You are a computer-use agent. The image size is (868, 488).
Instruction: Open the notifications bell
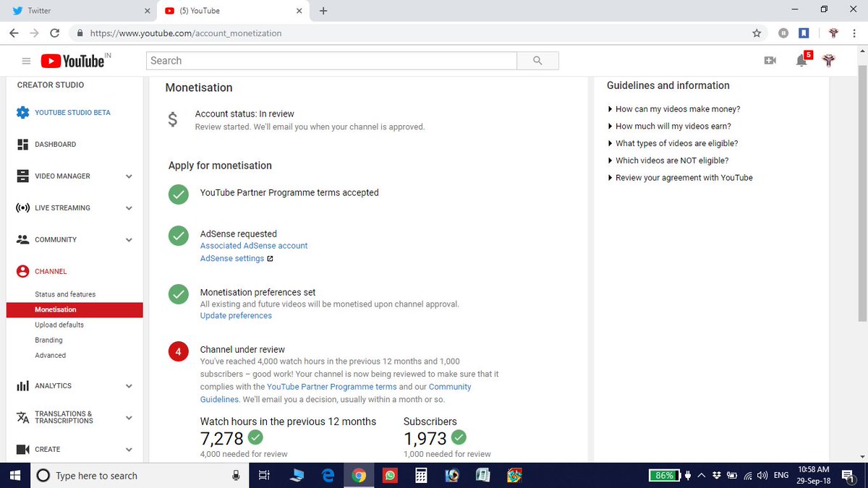click(x=801, y=61)
